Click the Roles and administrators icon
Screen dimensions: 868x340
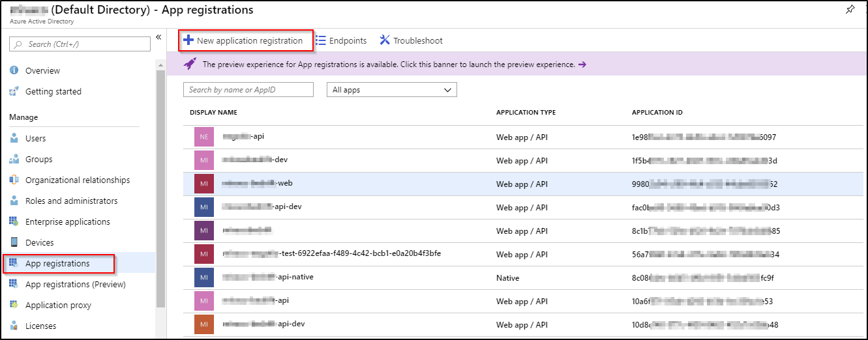(x=14, y=201)
